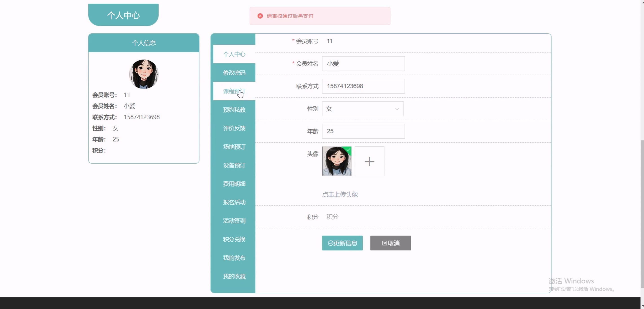Open the 预约私教 menu item
The width and height of the screenshot is (644, 309).
coord(234,110)
